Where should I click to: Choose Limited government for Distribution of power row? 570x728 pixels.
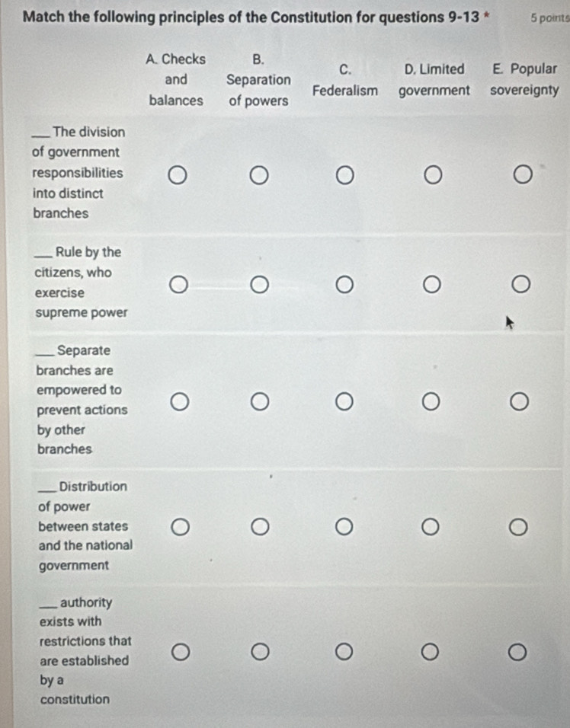pos(431,526)
